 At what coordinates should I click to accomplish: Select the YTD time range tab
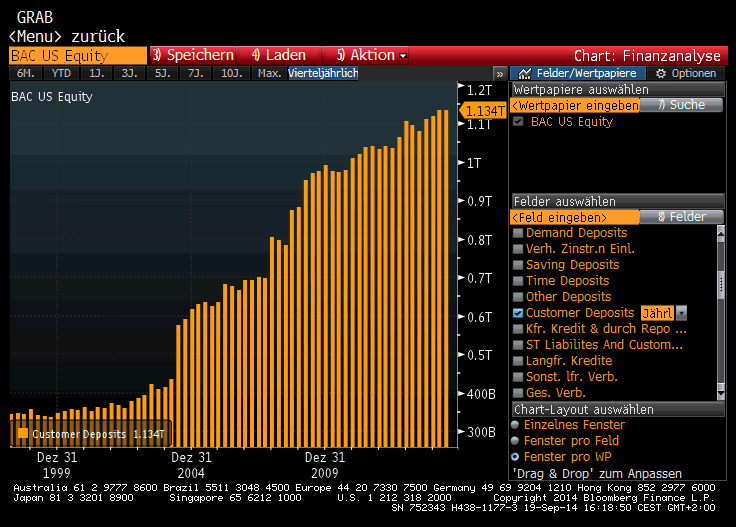(x=61, y=74)
